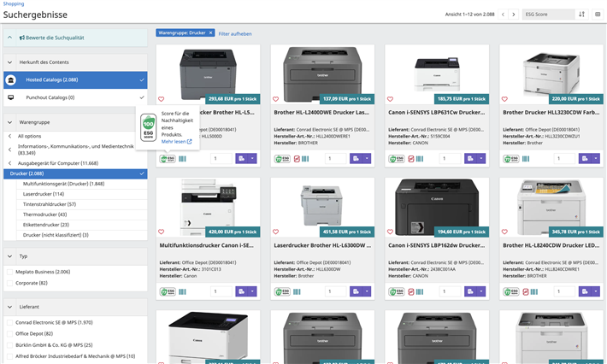
Task: Remove the Warengruppe: Drucker filter chip
Action: point(210,32)
